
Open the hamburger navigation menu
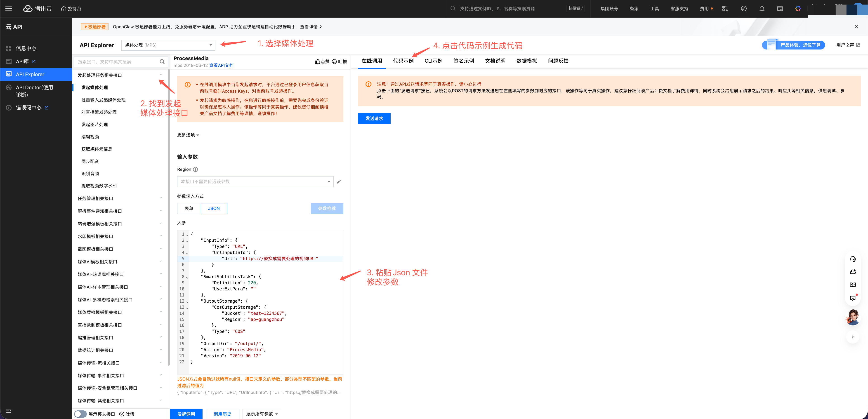pyautogui.click(x=8, y=8)
